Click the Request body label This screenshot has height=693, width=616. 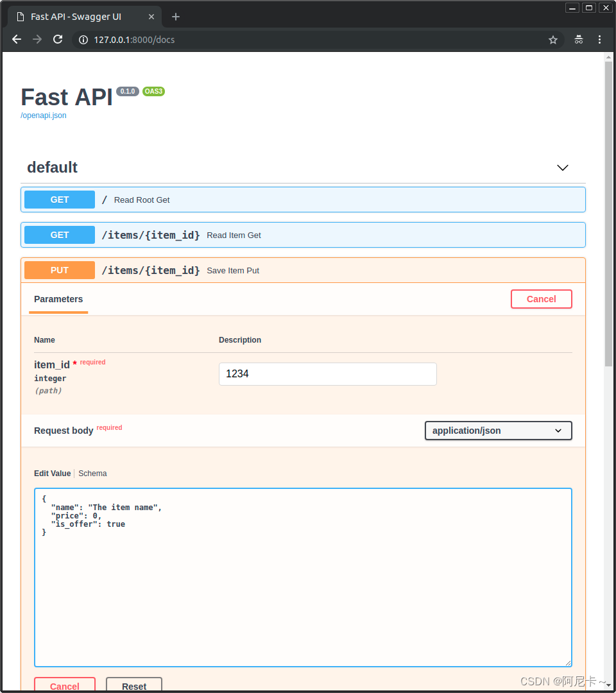(x=64, y=431)
